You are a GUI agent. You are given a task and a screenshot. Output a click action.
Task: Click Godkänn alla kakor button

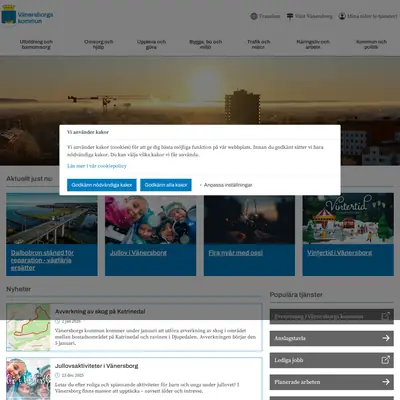[166, 185]
